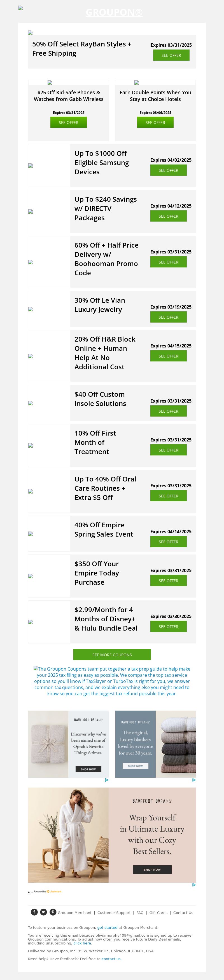The height and width of the screenshot is (980, 224).
Task: Click AdChoices icon under Oprah's Favorite Things ad
Action: 107,780
